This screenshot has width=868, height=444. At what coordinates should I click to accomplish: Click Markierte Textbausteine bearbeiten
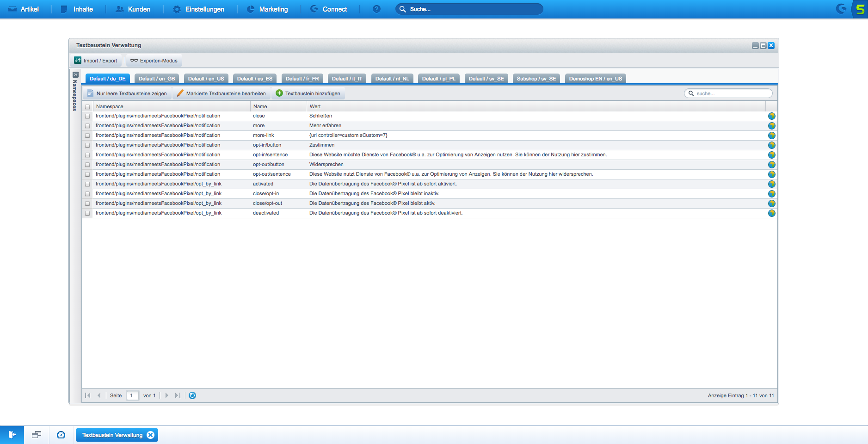(x=222, y=93)
